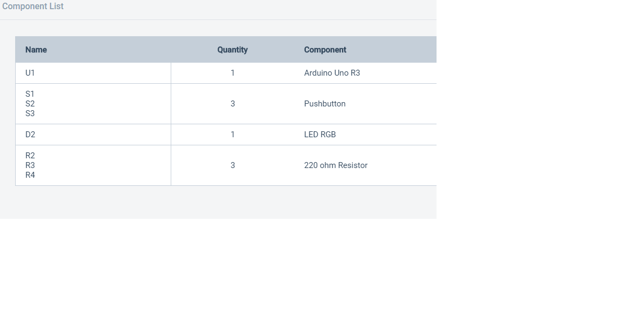This screenshot has height=315, width=644.
Task: Click the LED RGB component
Action: 320,135
